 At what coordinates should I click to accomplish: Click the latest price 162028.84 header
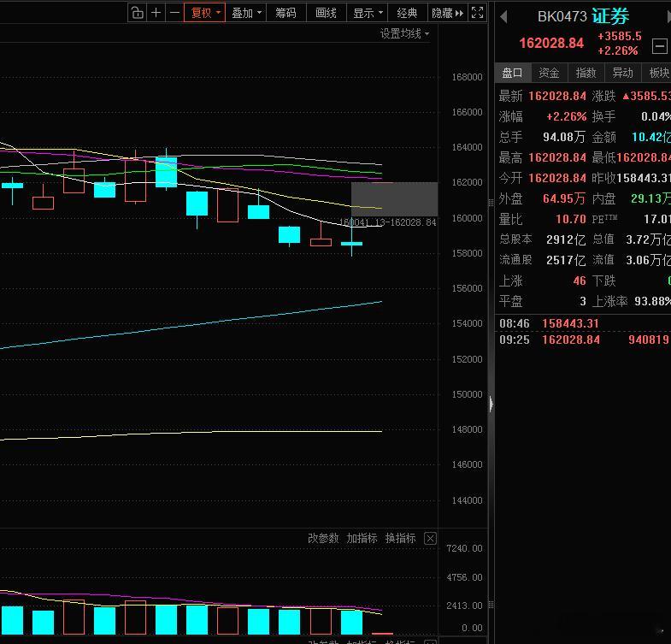click(551, 43)
